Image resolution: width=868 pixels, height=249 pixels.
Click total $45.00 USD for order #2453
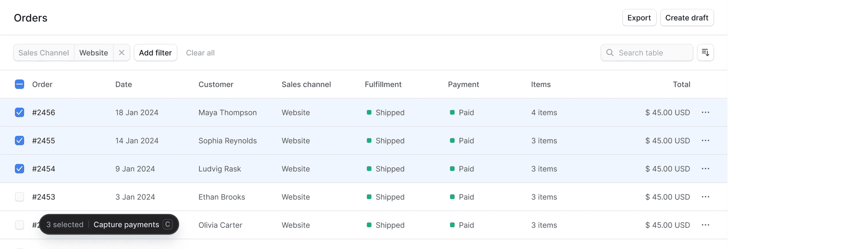667,197
